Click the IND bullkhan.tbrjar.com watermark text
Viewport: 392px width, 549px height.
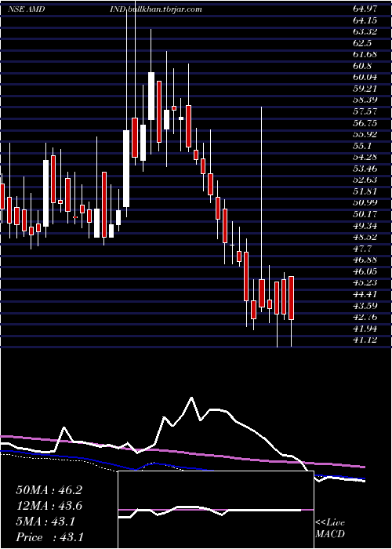coord(155,9)
